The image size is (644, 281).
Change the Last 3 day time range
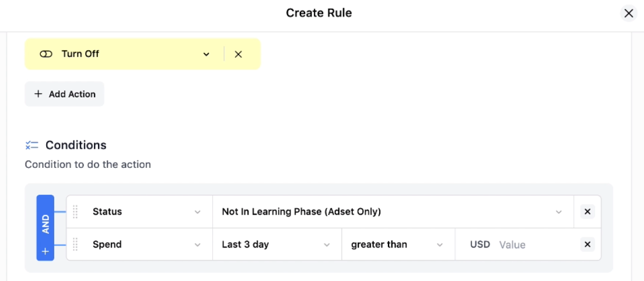[277, 244]
